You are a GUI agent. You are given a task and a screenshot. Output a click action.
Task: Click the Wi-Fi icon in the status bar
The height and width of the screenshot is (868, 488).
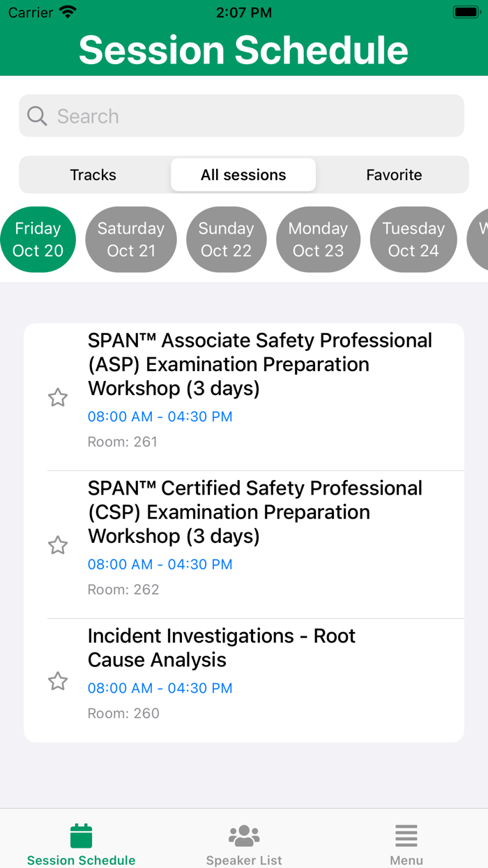pyautogui.click(x=66, y=11)
